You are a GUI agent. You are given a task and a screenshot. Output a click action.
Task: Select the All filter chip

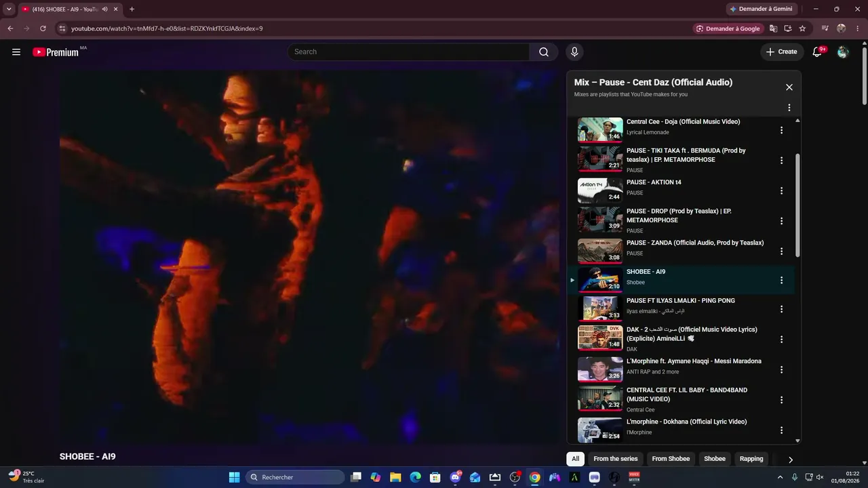click(575, 459)
